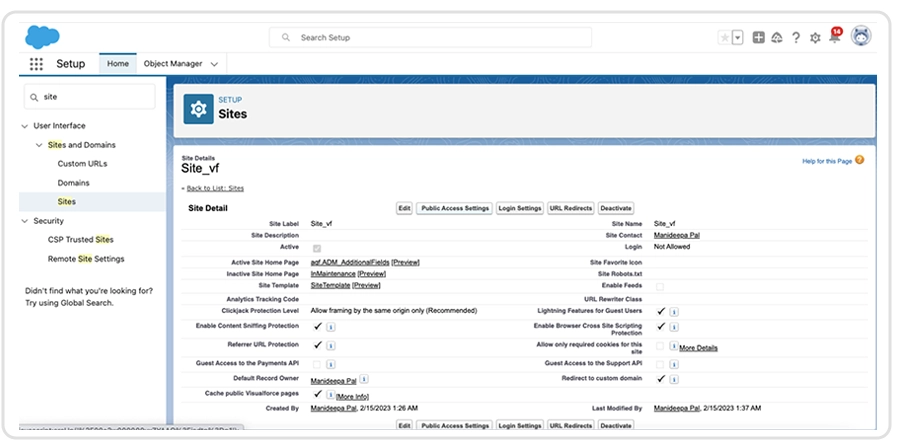View notifications via the bell icon
The width and height of the screenshot is (900, 444).
pyautogui.click(x=834, y=38)
